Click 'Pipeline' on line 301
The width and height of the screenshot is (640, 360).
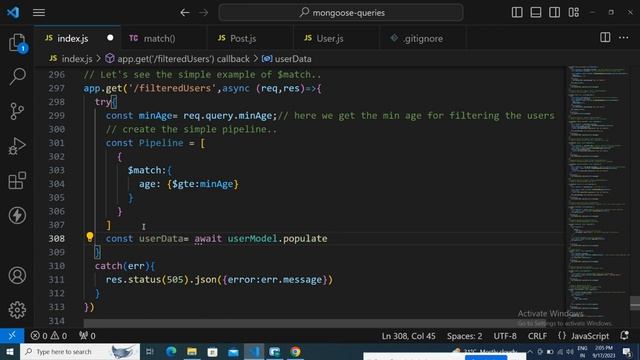click(x=161, y=143)
